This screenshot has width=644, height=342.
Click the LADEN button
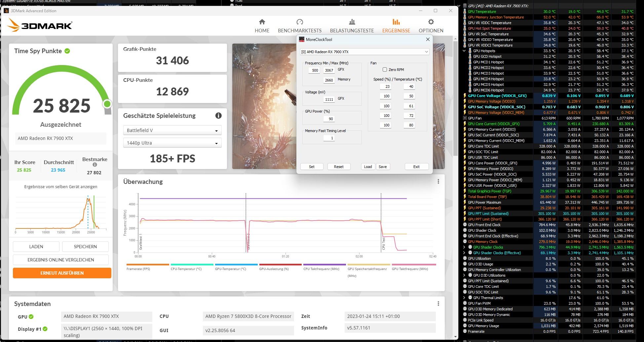pos(36,247)
